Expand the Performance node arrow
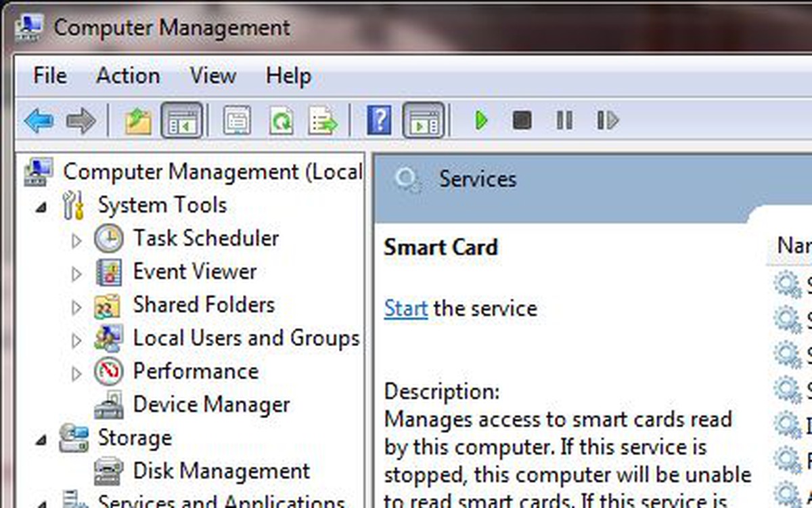The image size is (812, 508). click(76, 373)
